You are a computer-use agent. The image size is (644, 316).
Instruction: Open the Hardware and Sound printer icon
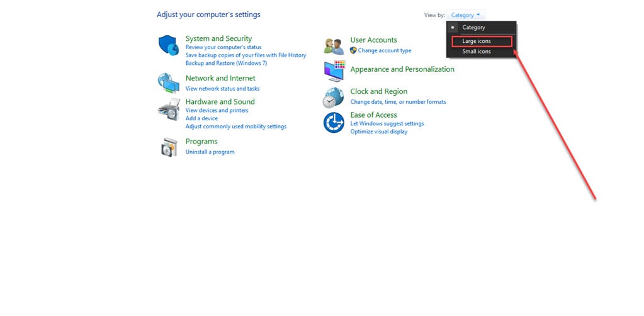click(x=169, y=110)
